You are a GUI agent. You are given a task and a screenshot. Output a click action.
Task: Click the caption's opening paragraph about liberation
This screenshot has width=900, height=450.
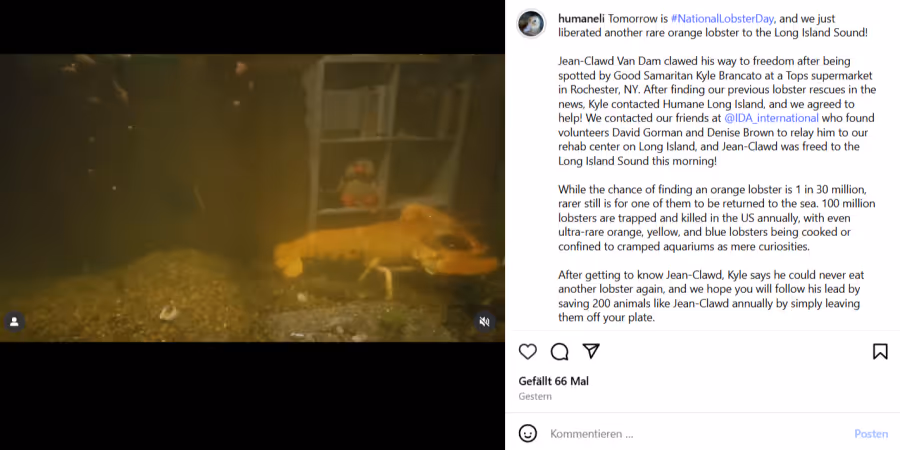(x=713, y=26)
